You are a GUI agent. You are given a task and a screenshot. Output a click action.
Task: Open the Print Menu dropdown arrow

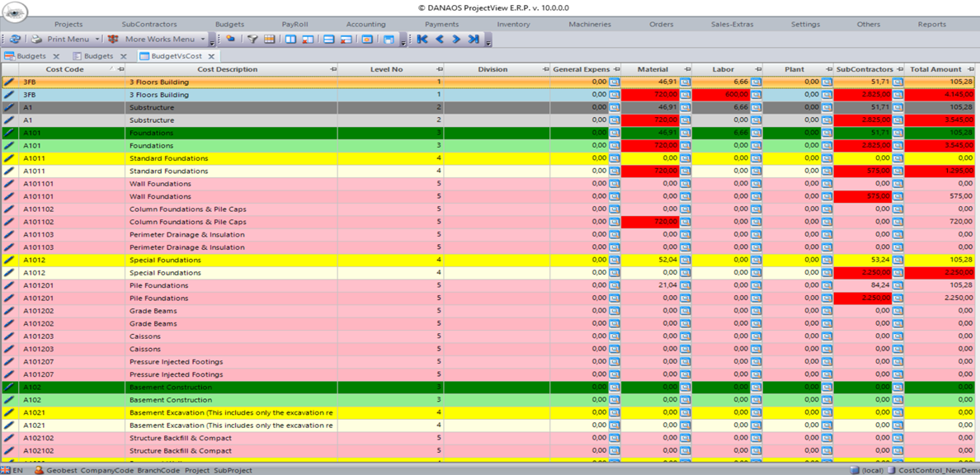[97, 39]
